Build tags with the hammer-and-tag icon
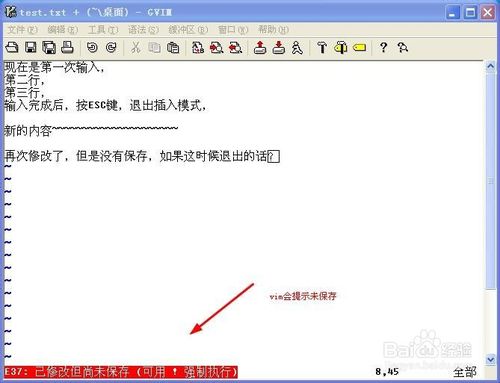 click(341, 48)
